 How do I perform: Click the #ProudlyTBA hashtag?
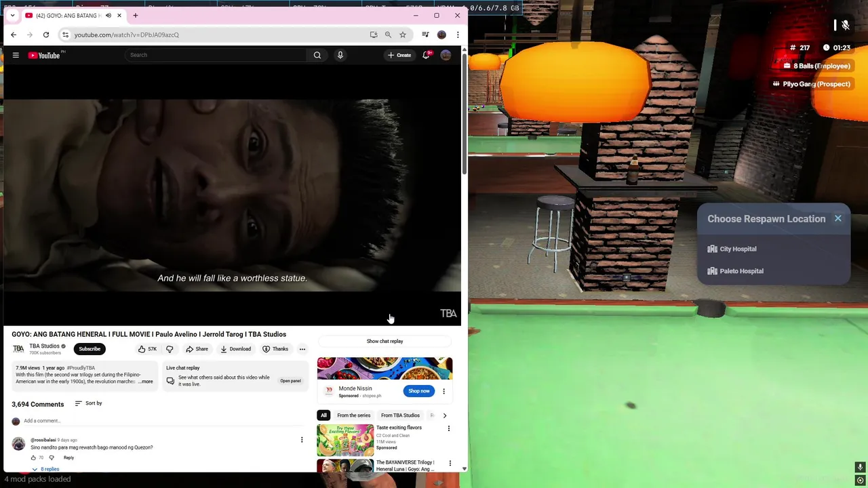(x=81, y=368)
